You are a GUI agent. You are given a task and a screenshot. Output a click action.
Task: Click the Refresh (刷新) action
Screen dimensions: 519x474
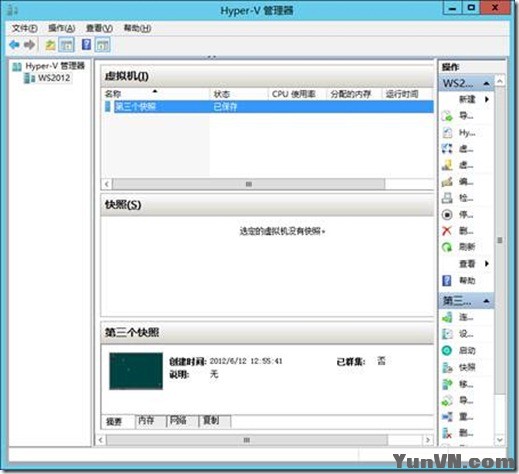pyautogui.click(x=466, y=247)
